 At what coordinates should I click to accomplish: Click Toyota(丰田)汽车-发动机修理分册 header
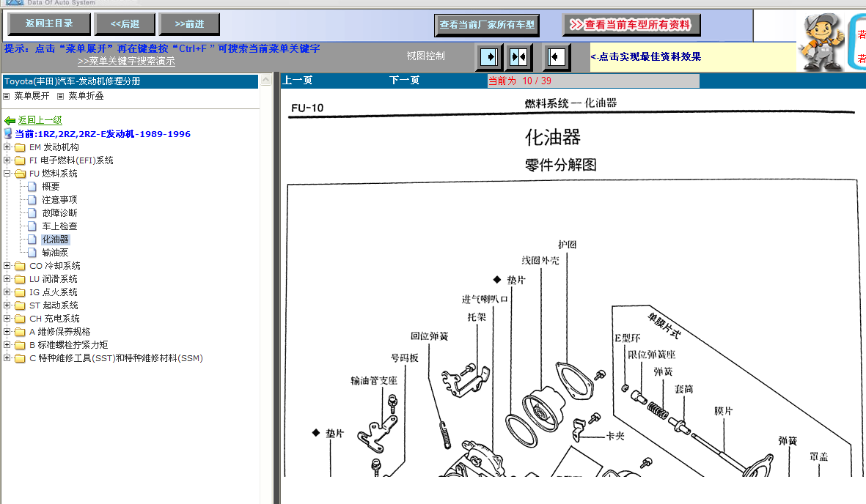click(131, 81)
